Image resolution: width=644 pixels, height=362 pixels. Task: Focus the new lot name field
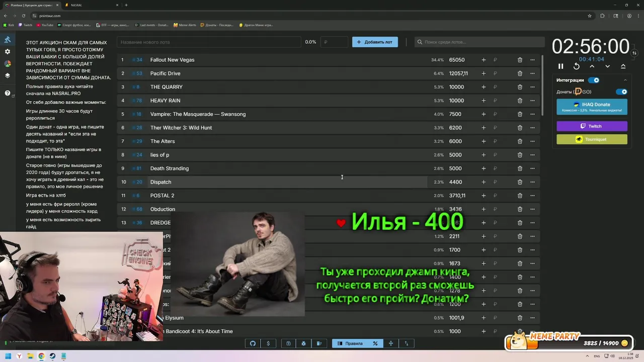[x=208, y=42]
